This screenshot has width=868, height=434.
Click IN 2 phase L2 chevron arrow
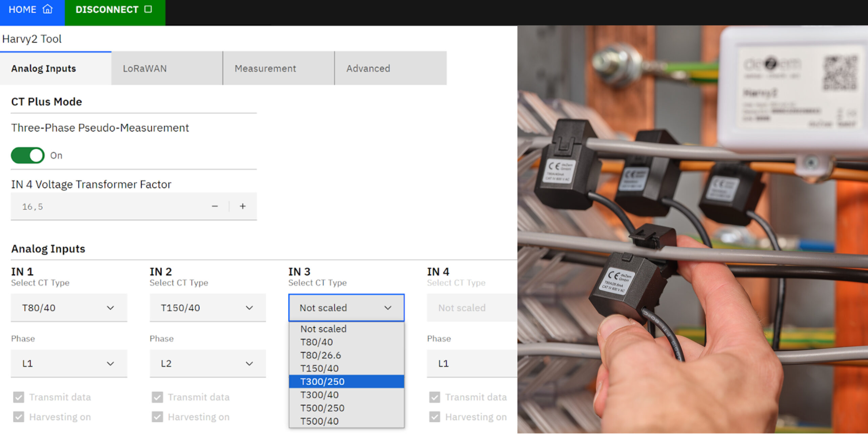point(249,363)
